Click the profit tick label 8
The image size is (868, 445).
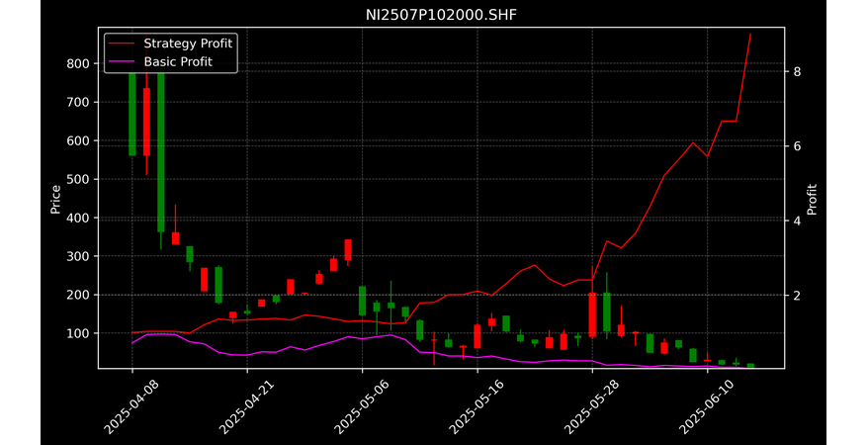[x=797, y=72]
